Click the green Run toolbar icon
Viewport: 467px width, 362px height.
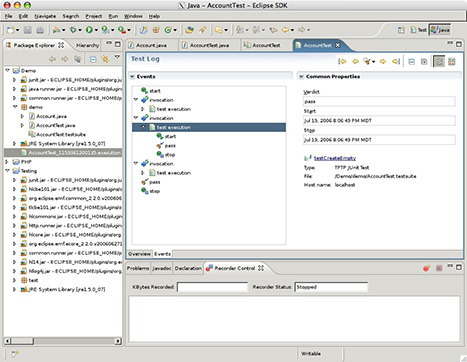(89, 30)
